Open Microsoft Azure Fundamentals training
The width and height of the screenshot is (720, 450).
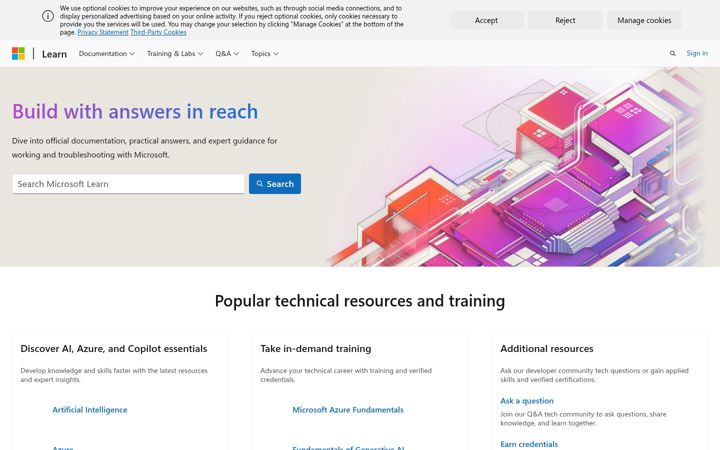348,410
